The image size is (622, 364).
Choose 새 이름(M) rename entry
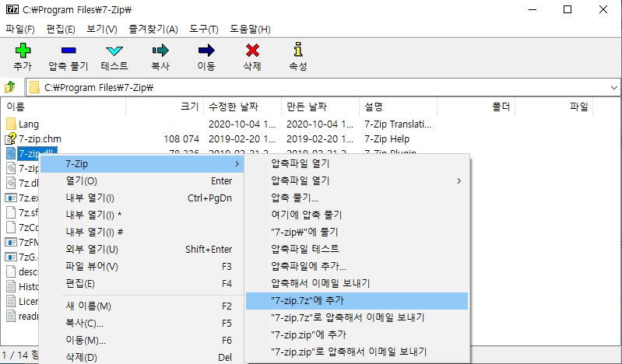142,306
